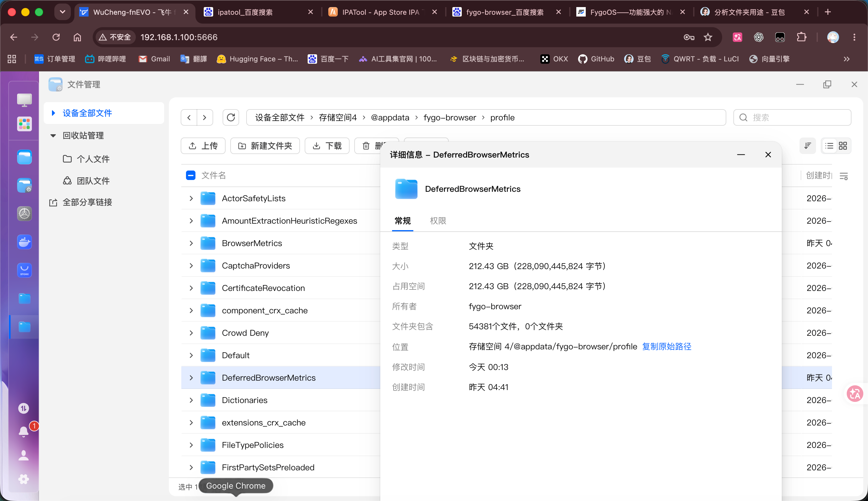868x501 pixels.
Task: Click the 复制原始路径 link
Action: (667, 346)
